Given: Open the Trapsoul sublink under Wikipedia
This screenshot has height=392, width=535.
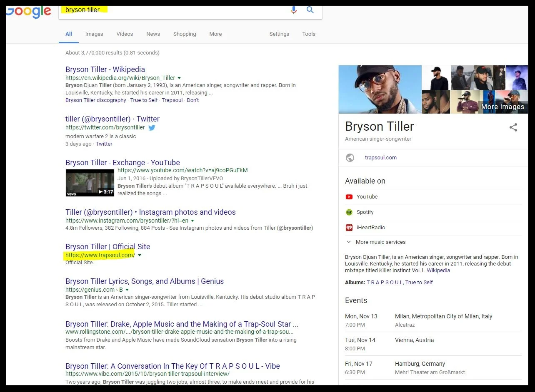Looking at the screenshot, I should coord(172,100).
